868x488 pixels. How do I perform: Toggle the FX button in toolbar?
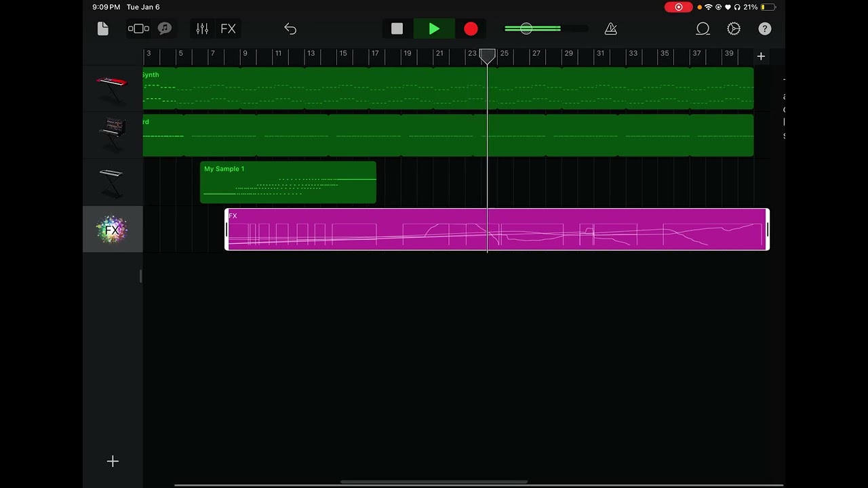pos(228,28)
